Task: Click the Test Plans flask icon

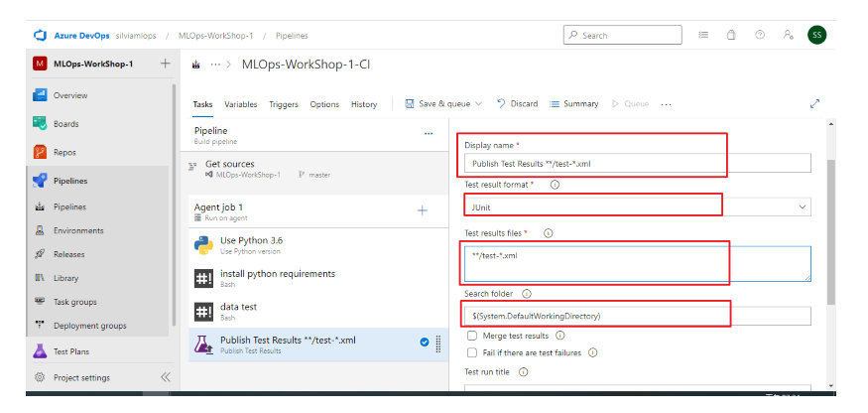Action: (x=40, y=351)
